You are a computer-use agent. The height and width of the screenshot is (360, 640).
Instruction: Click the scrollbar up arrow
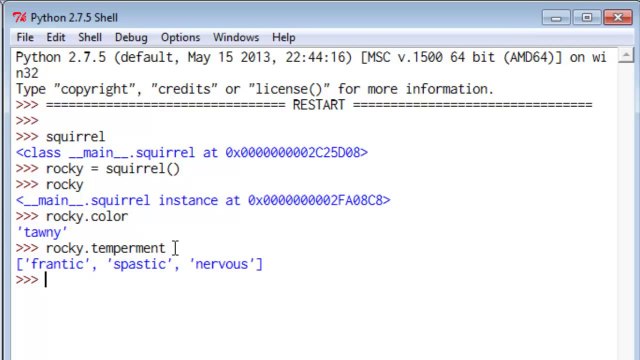coord(626,56)
